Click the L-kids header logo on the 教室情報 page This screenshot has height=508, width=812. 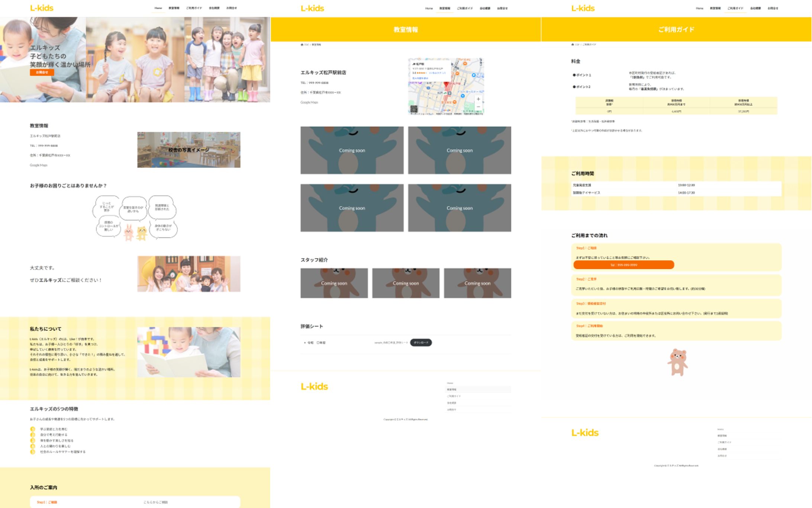312,8
